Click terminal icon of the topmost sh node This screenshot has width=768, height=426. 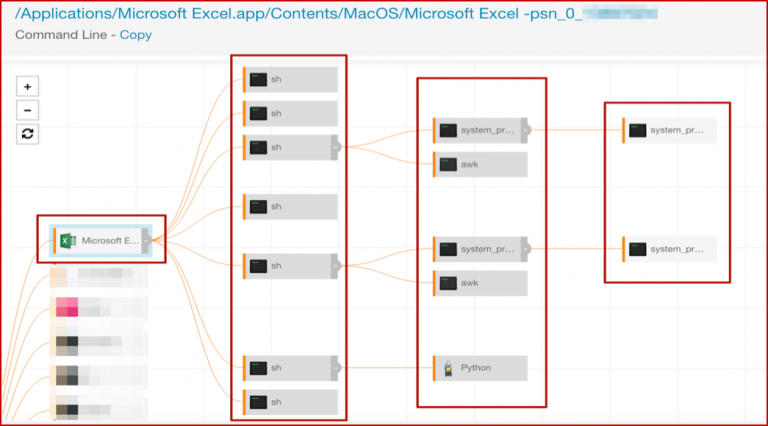(258, 79)
